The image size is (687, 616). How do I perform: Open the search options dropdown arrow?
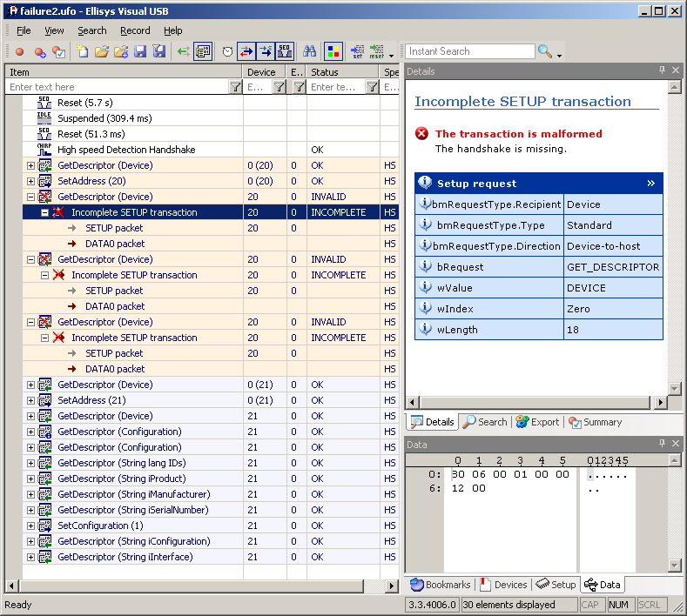(560, 56)
